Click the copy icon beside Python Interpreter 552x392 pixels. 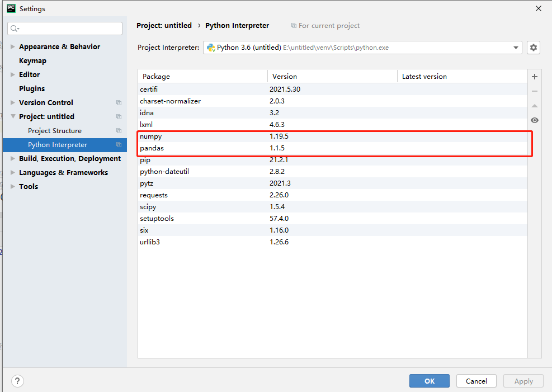point(119,145)
